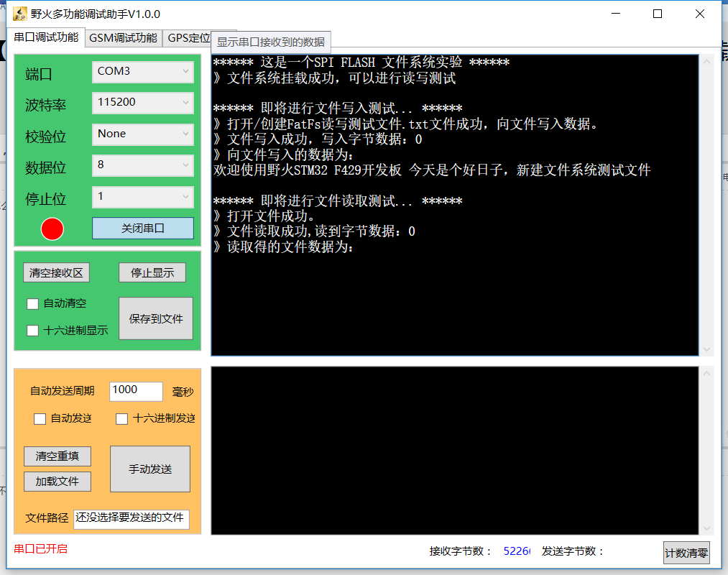Screen dimensions: 728x575
Task: Close the serial port with 关闭串口
Action: click(142, 229)
